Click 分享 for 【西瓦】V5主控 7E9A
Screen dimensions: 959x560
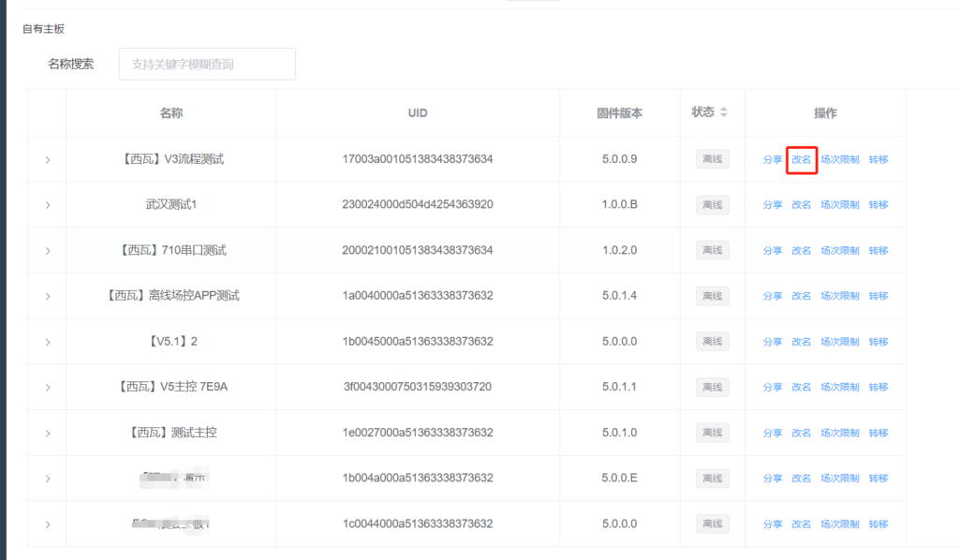773,387
